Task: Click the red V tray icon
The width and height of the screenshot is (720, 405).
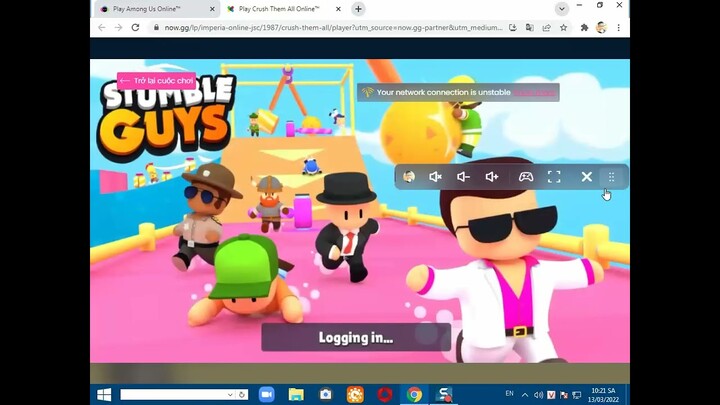Action: click(551, 395)
